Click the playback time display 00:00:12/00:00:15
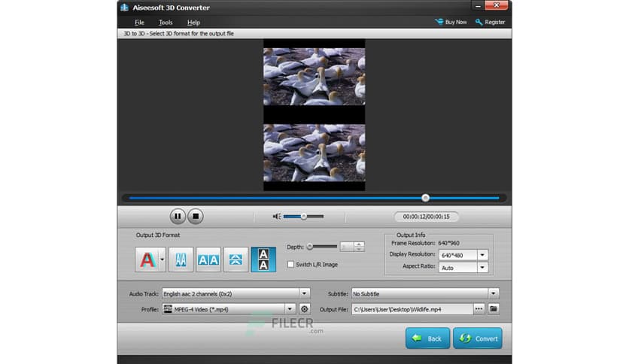 click(x=426, y=217)
